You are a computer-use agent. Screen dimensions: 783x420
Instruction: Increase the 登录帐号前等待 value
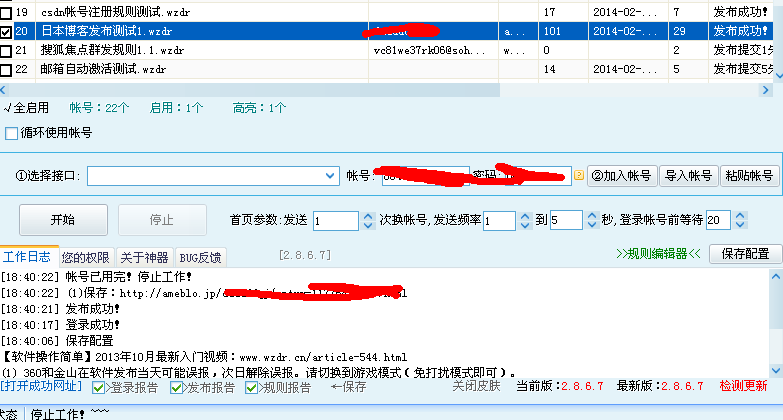740,216
